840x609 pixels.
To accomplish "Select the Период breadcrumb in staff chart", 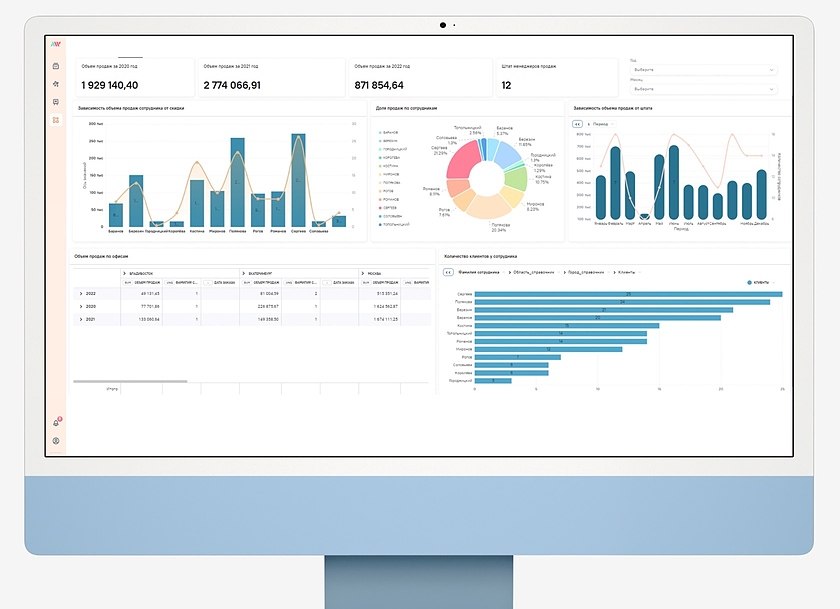I will pyautogui.click(x=599, y=124).
